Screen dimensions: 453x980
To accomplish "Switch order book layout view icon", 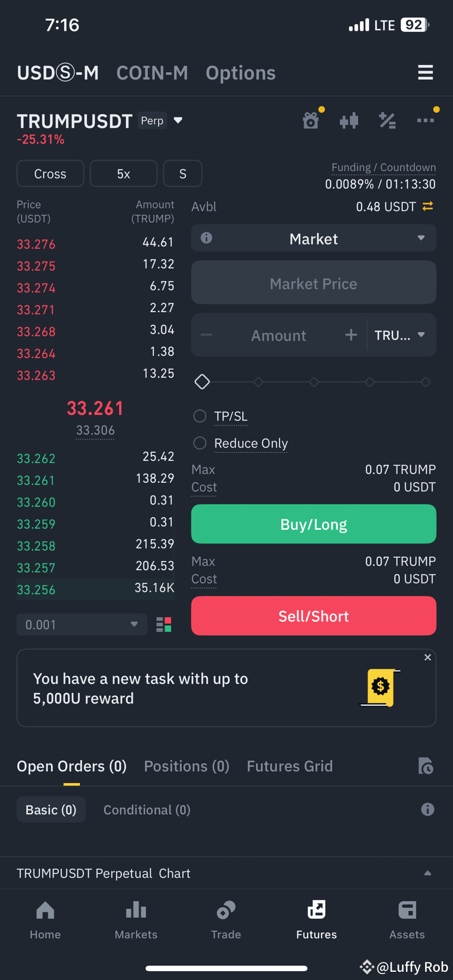I will 164,625.
